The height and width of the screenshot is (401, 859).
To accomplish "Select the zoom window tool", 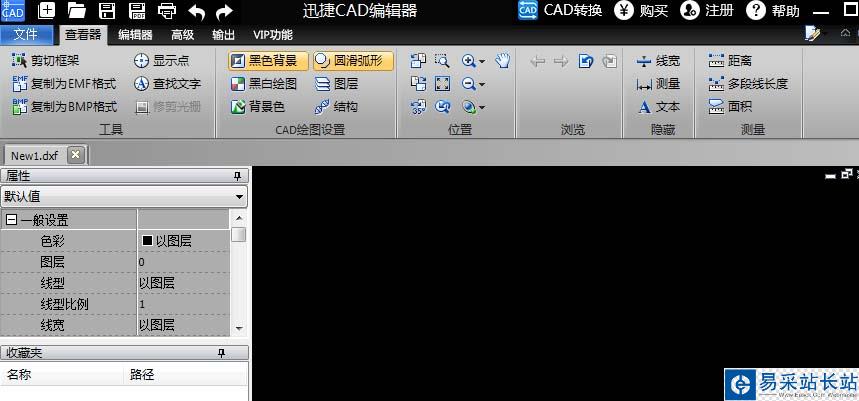I will (x=442, y=60).
